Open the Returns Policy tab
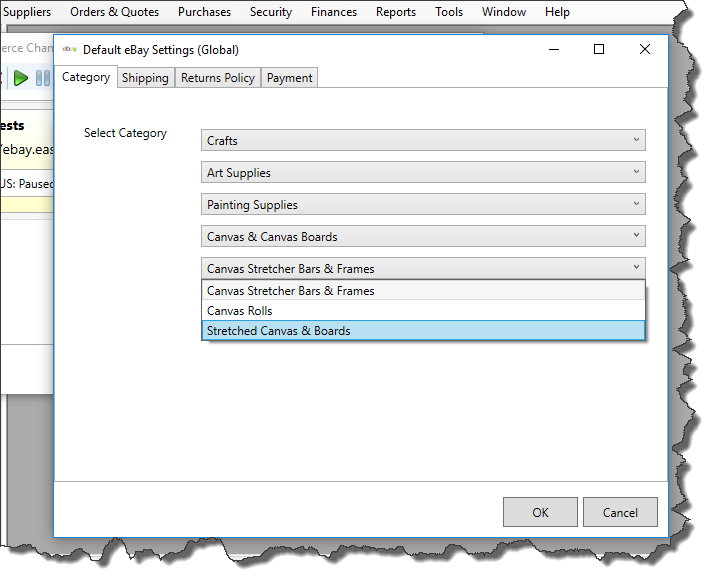This screenshot has height=585, width=717. coord(218,78)
